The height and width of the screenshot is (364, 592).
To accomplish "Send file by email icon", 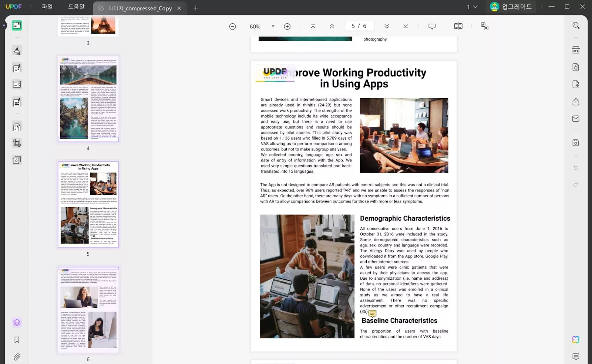I will coord(576,119).
